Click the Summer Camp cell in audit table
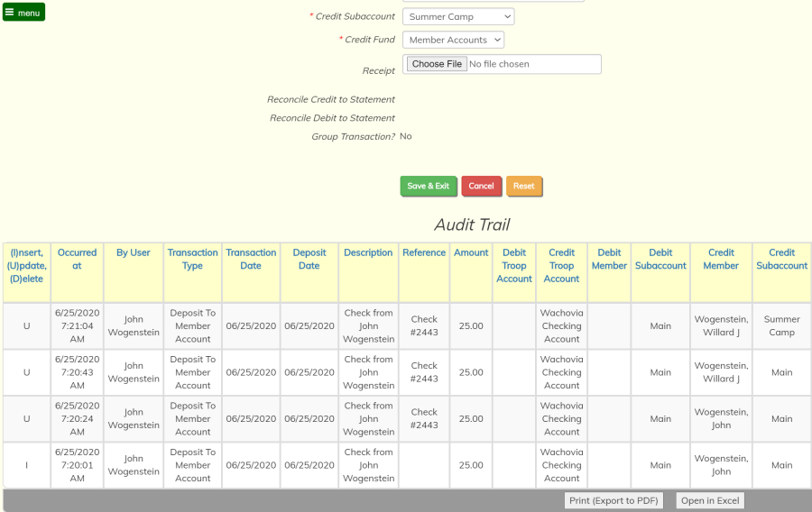Screen dimensions: 812x512 point(781,325)
